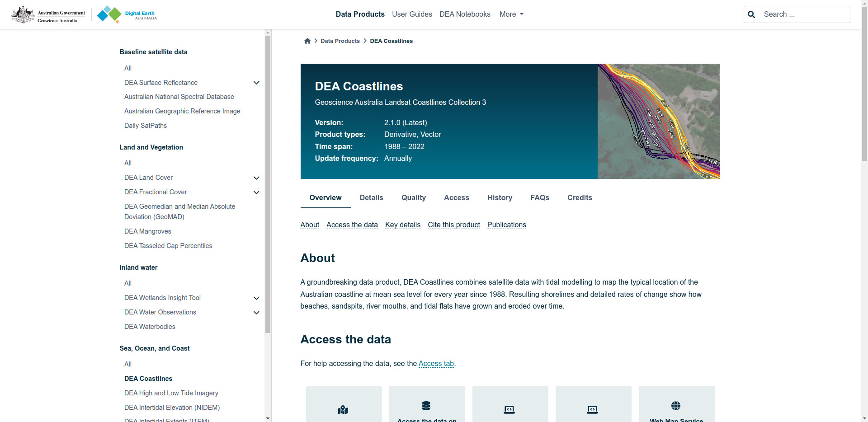Expand the DEA Surface Reflectance submenu chevron
868x422 pixels.
(x=256, y=83)
